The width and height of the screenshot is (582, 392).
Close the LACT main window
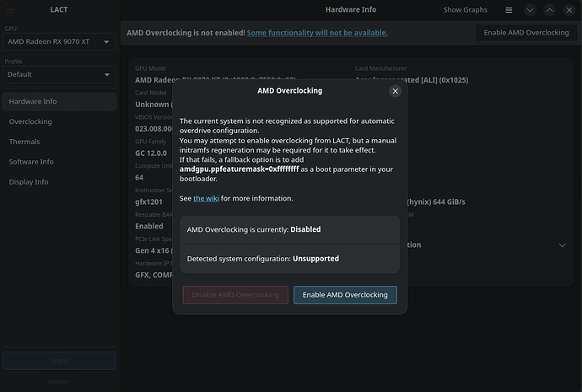(x=569, y=10)
